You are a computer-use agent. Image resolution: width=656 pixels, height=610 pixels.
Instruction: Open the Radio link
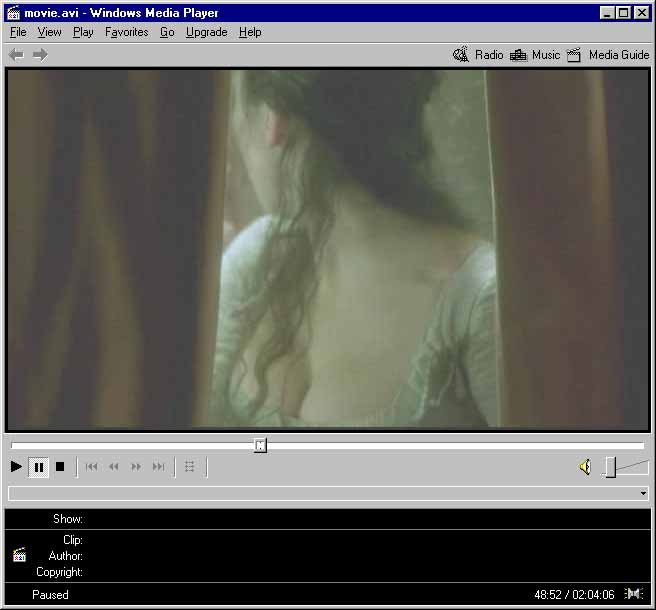tap(489, 55)
